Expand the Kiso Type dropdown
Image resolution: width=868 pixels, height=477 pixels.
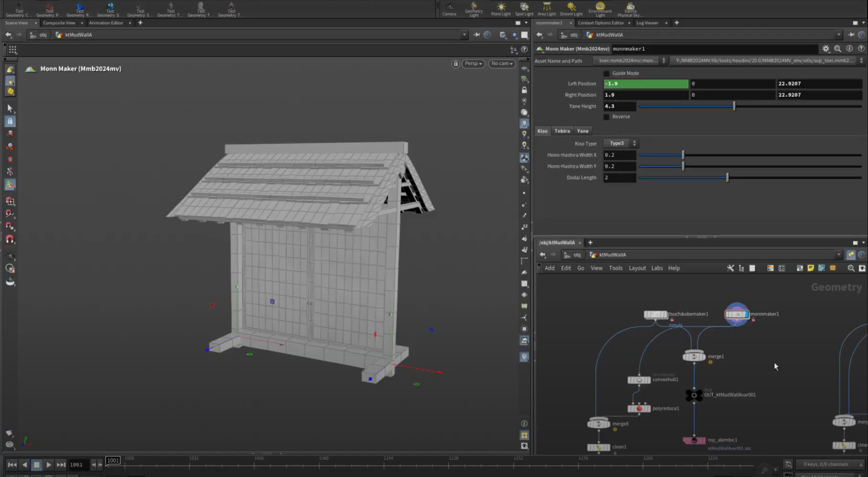click(x=621, y=144)
